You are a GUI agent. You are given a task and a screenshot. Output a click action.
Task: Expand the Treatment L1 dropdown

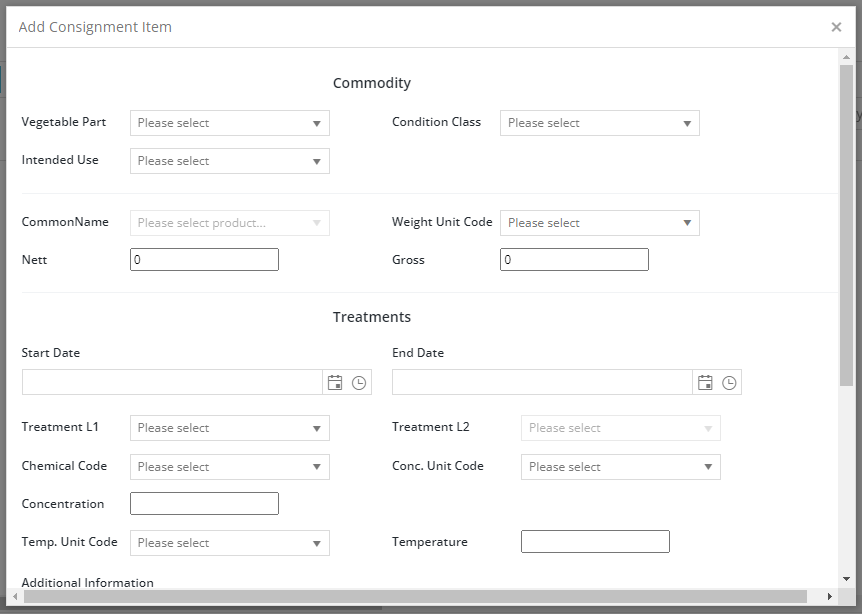pyautogui.click(x=230, y=428)
